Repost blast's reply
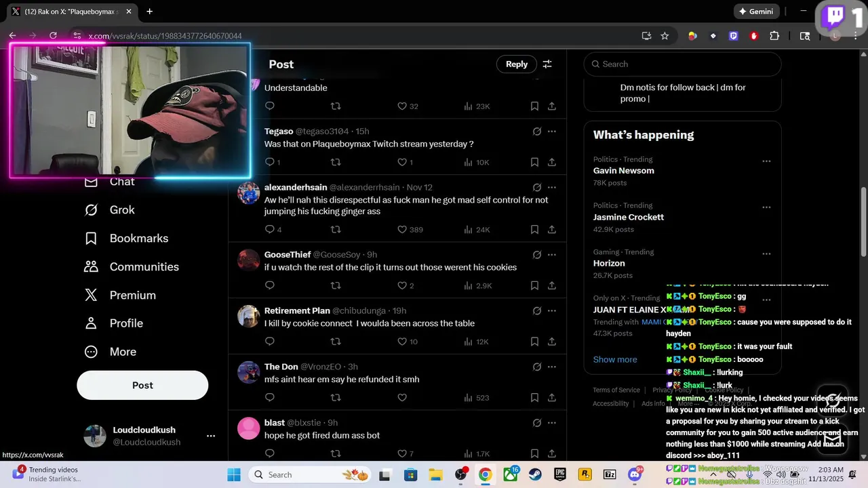Screen dimensions: 868x488 335,453
